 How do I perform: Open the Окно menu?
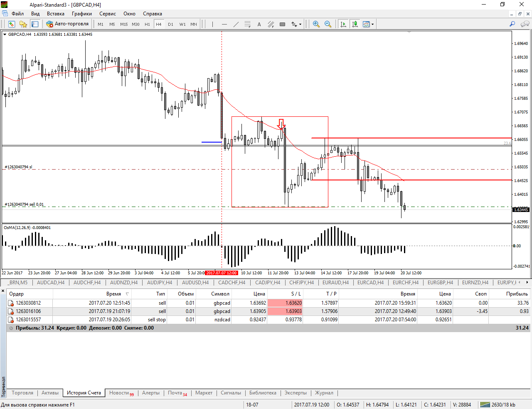point(129,14)
